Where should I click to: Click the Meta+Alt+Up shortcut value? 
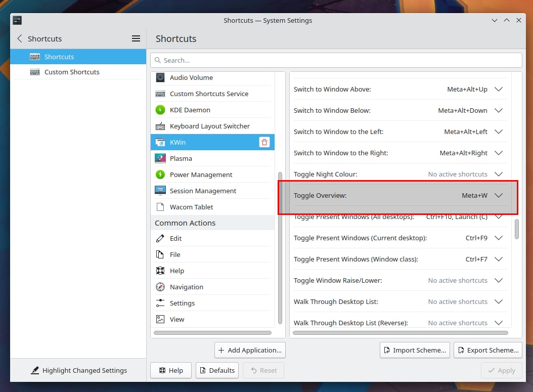pos(467,89)
